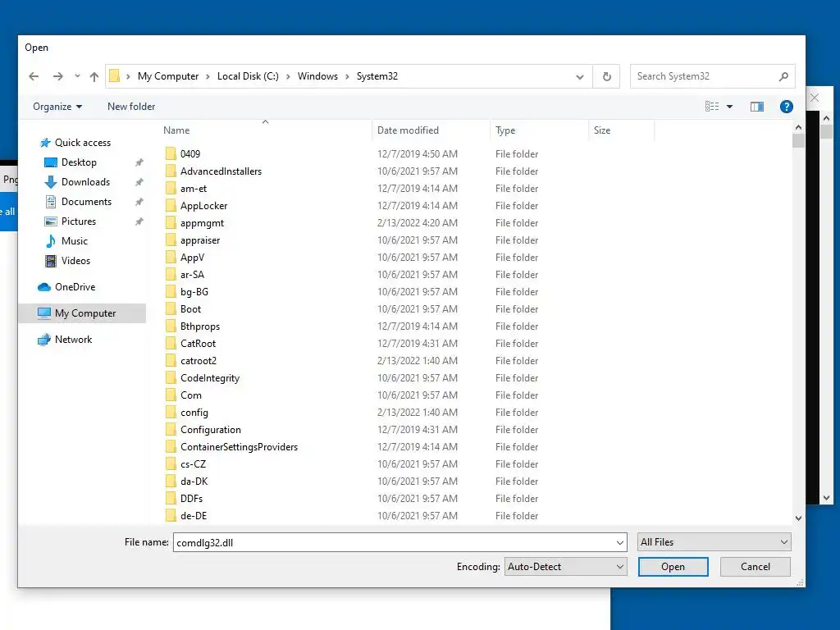Image resolution: width=840 pixels, height=630 pixels.
Task: Click the Forward navigation arrow
Action: 58,76
